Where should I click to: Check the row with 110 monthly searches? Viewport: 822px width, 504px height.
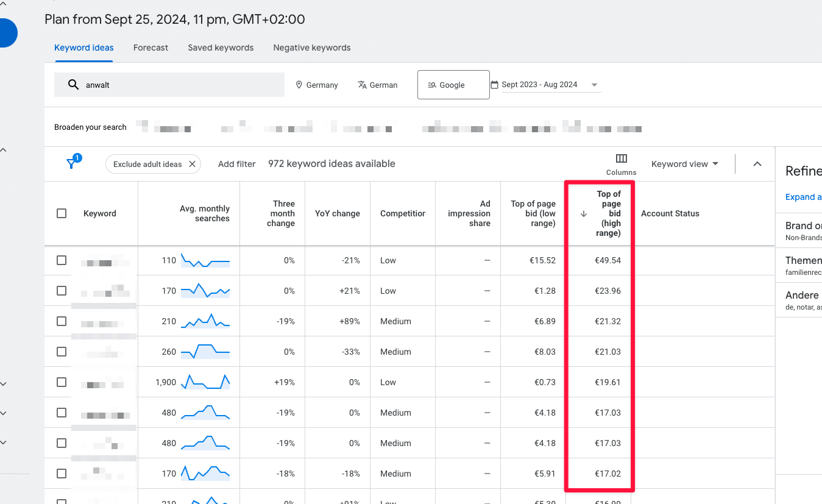(x=62, y=260)
